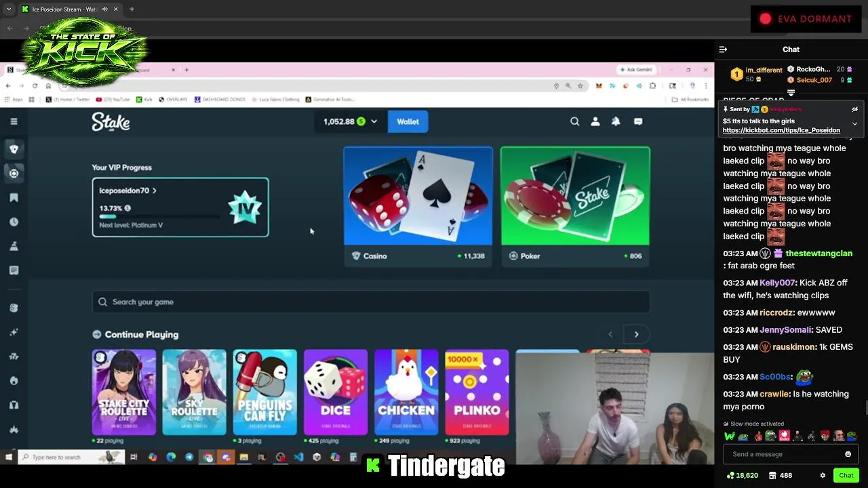
Task: Open the Poker card
Action: click(575, 207)
